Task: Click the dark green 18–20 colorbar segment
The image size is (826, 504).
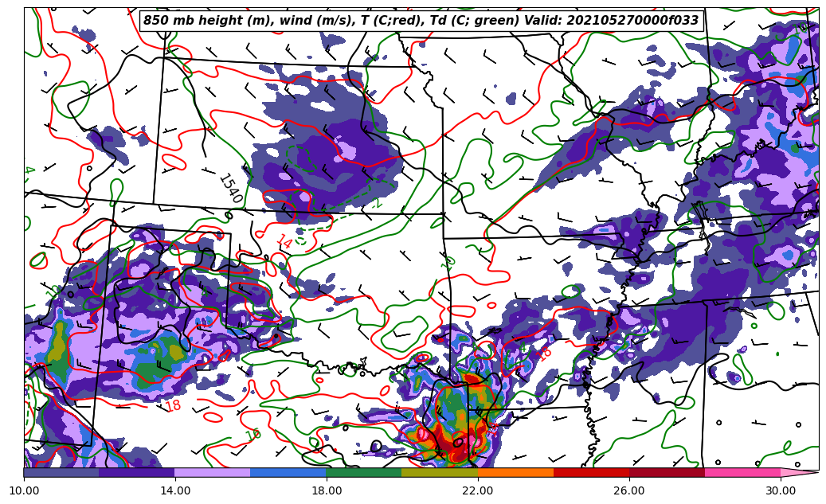Action: (364, 472)
